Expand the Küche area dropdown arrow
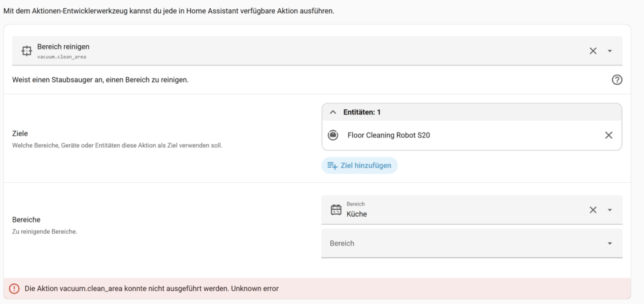Image resolution: width=644 pixels, height=304 pixels. (x=609, y=210)
